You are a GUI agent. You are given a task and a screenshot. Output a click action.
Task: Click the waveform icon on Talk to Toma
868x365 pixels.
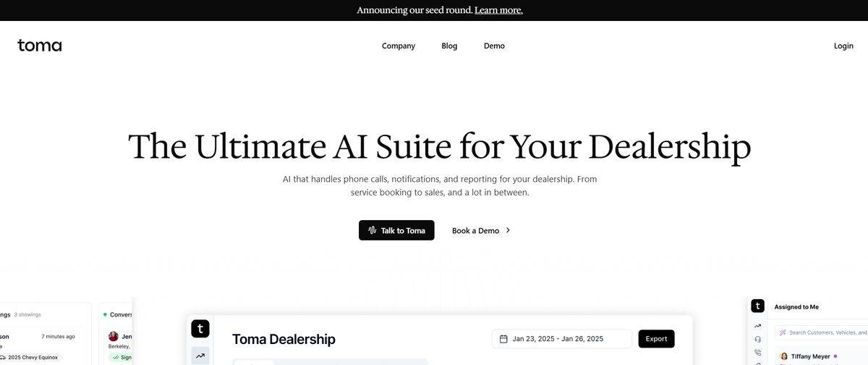click(372, 230)
